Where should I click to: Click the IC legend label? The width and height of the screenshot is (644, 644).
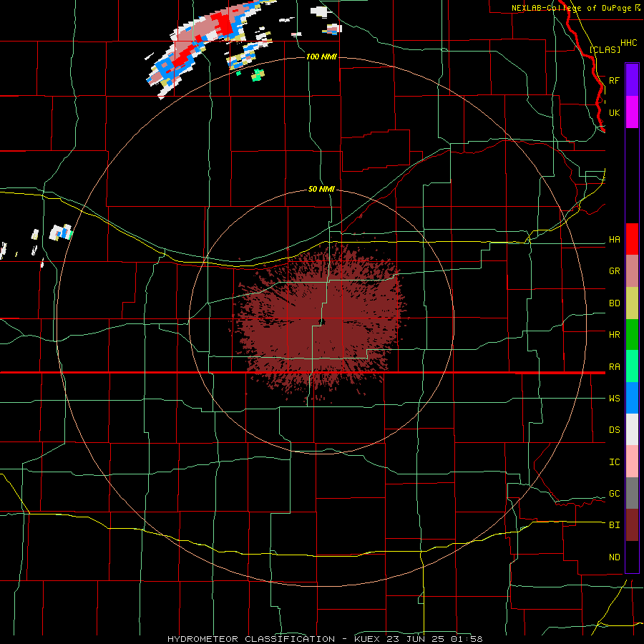615,462
